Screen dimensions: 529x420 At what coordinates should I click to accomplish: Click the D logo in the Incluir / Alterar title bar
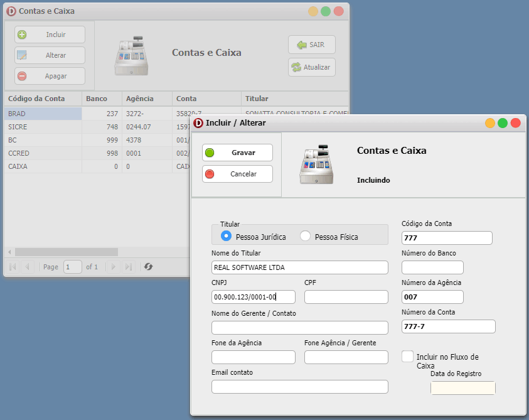198,123
